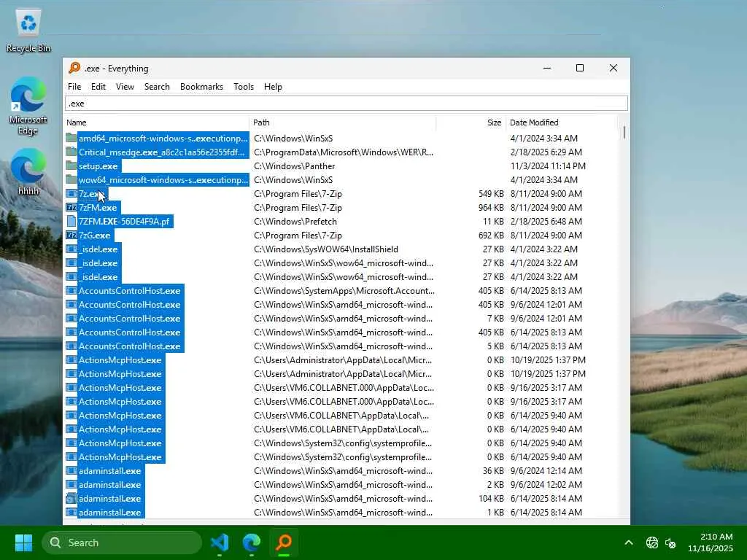Open Microsoft Edge from taskbar
Image resolution: width=747 pixels, height=560 pixels.
(252, 542)
